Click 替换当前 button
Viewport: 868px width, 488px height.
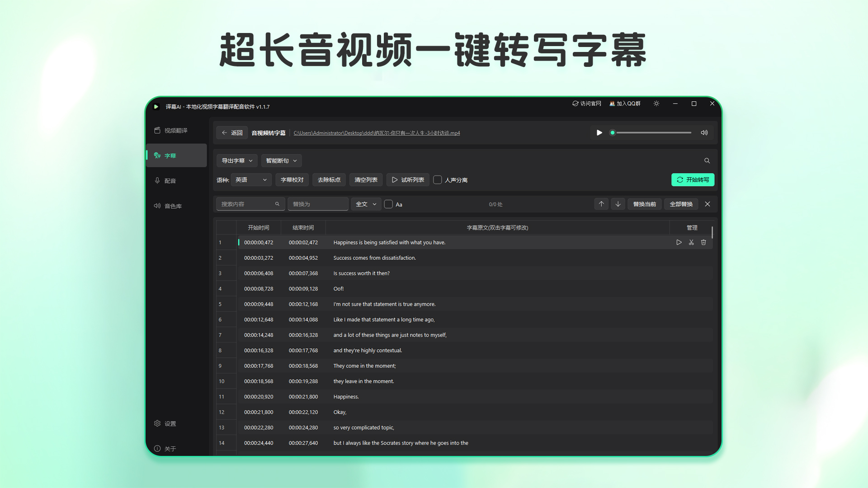click(645, 204)
